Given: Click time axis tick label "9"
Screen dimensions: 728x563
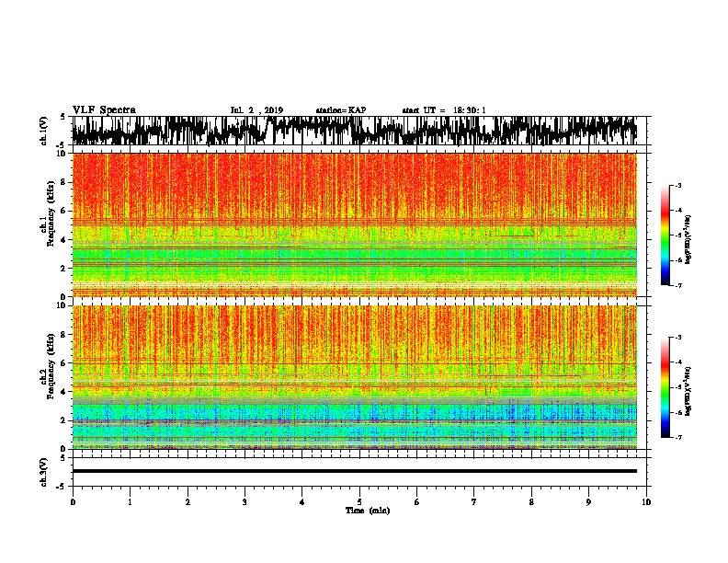Looking at the screenshot, I should point(588,502).
